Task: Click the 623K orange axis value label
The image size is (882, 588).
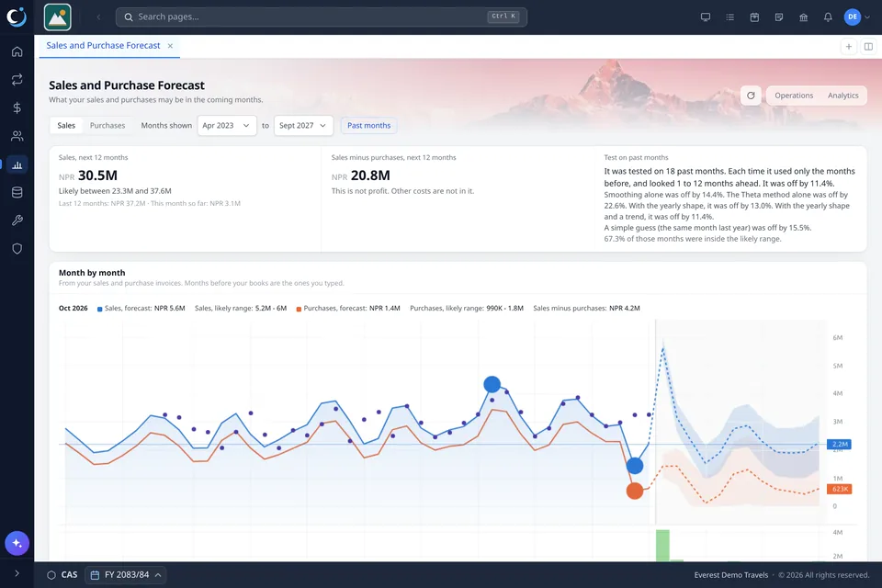Action: pos(839,489)
